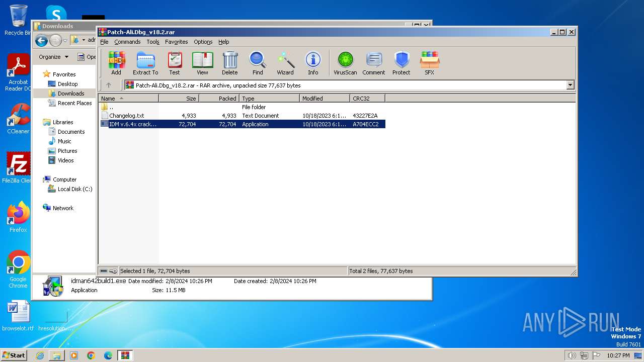Select Acrobat Reader DC desktop icon
This screenshot has width=644, height=362.
point(18,72)
